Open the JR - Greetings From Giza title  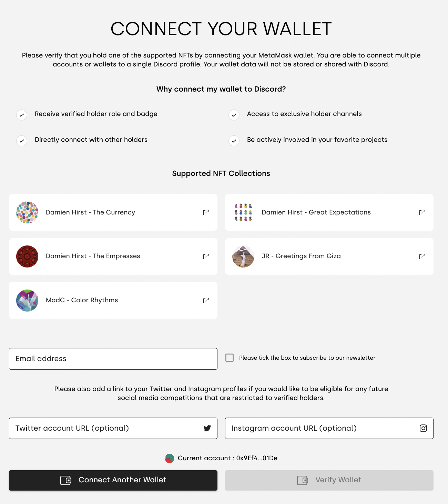click(301, 256)
